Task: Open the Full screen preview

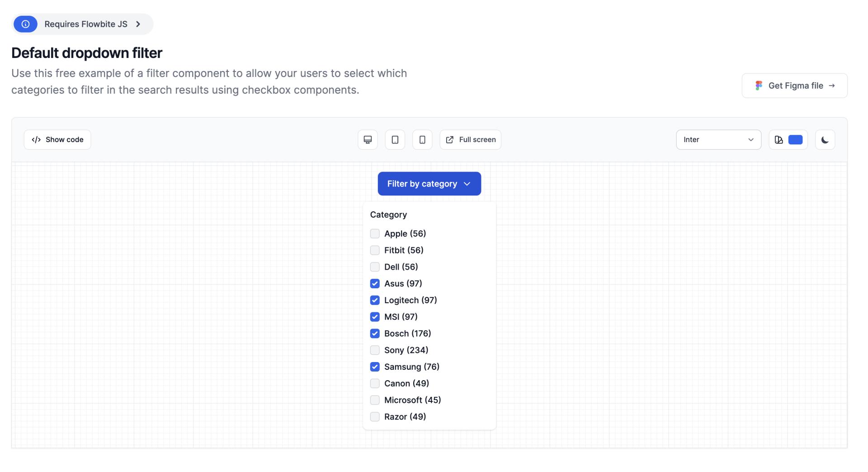Action: tap(470, 139)
